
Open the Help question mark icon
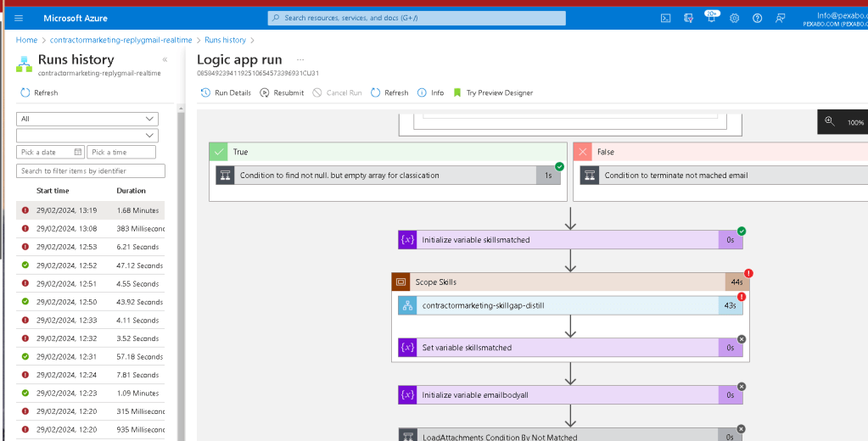tap(758, 19)
